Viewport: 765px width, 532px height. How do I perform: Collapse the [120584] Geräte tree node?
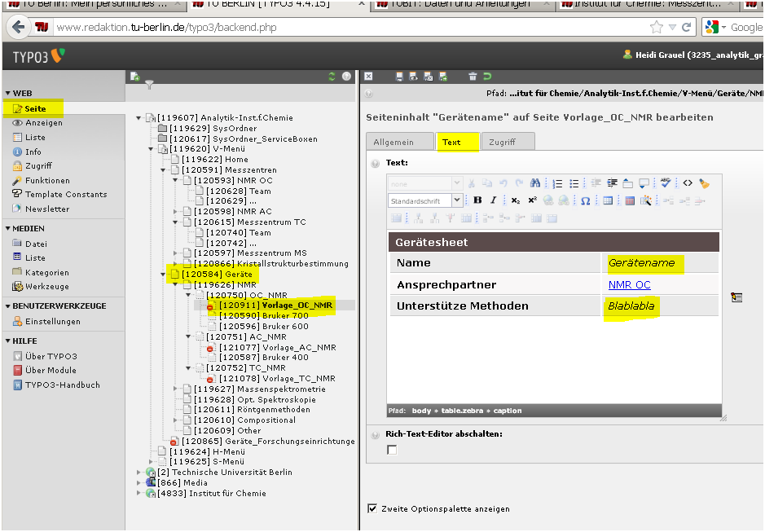[x=163, y=275]
